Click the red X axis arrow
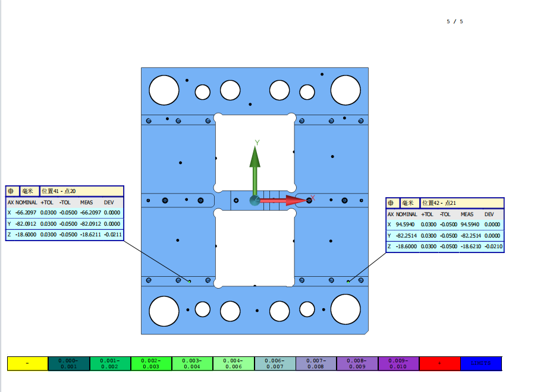The width and height of the screenshot is (556, 392). coord(284,200)
